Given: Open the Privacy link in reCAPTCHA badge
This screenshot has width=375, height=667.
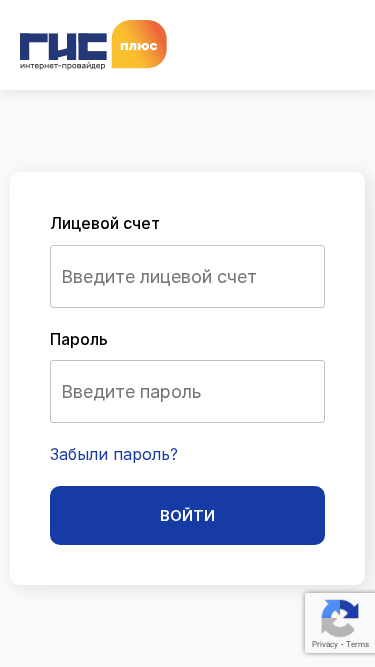Looking at the screenshot, I should pos(324,644).
